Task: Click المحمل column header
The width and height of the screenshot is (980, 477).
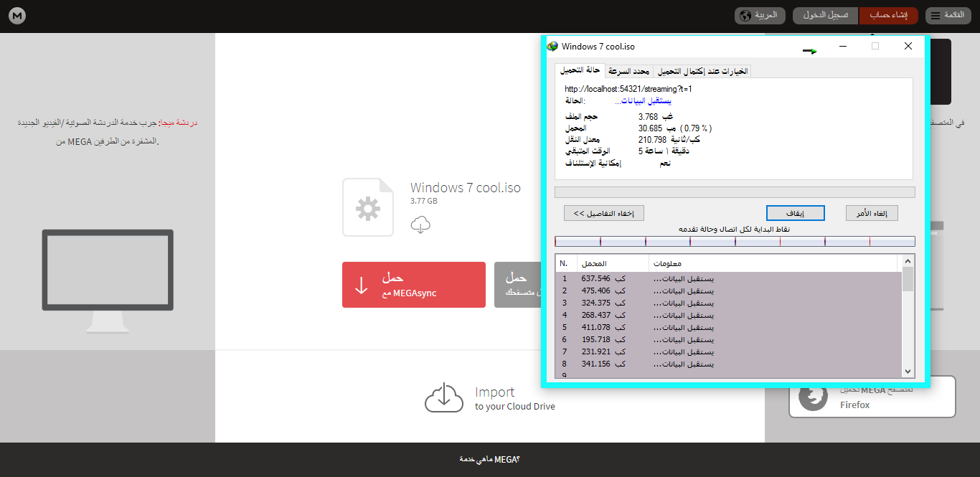Action: click(x=613, y=263)
